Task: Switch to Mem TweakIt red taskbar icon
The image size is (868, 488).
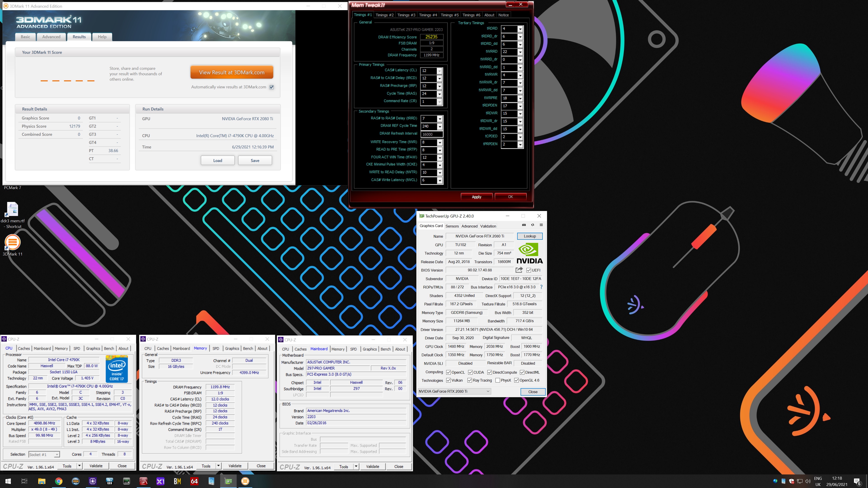Action: click(144, 481)
